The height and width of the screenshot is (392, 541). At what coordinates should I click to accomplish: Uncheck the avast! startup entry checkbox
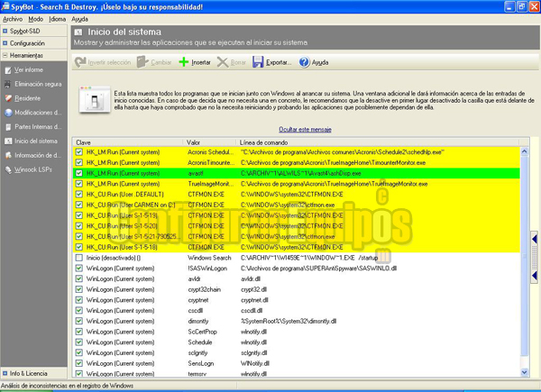tap(79, 173)
